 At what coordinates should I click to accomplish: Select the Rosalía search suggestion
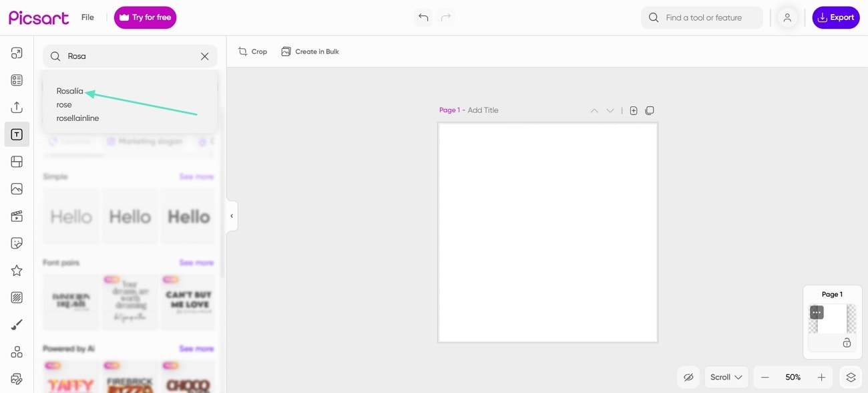71,91
